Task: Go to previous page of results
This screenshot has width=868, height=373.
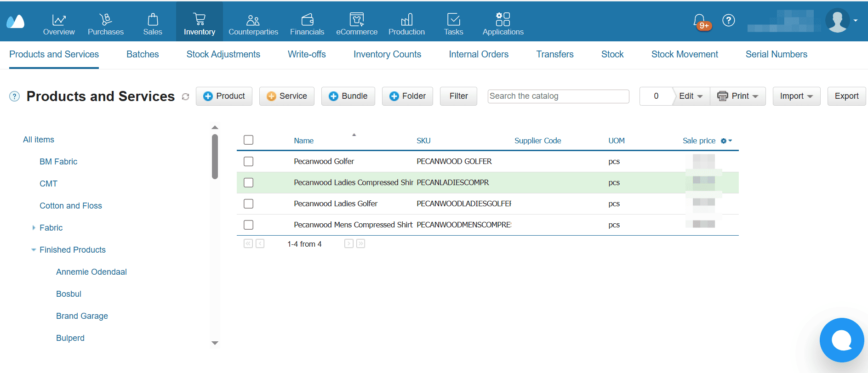Action: [x=260, y=243]
